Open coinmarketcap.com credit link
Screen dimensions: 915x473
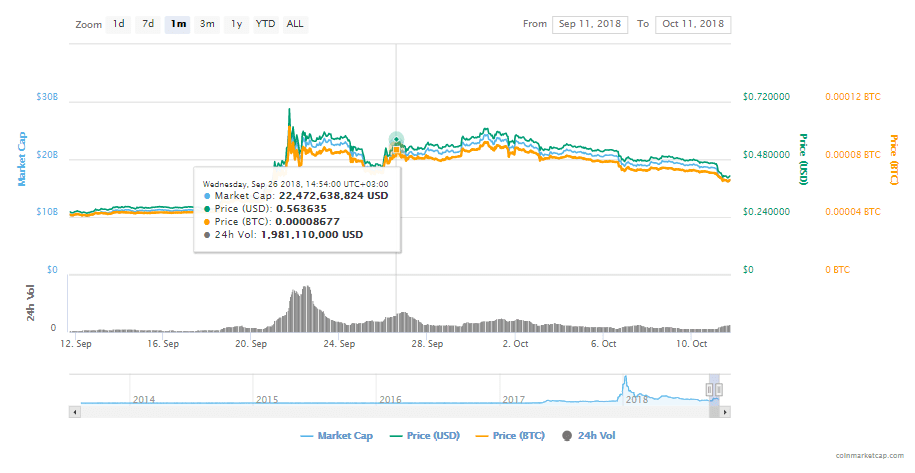tap(870, 455)
